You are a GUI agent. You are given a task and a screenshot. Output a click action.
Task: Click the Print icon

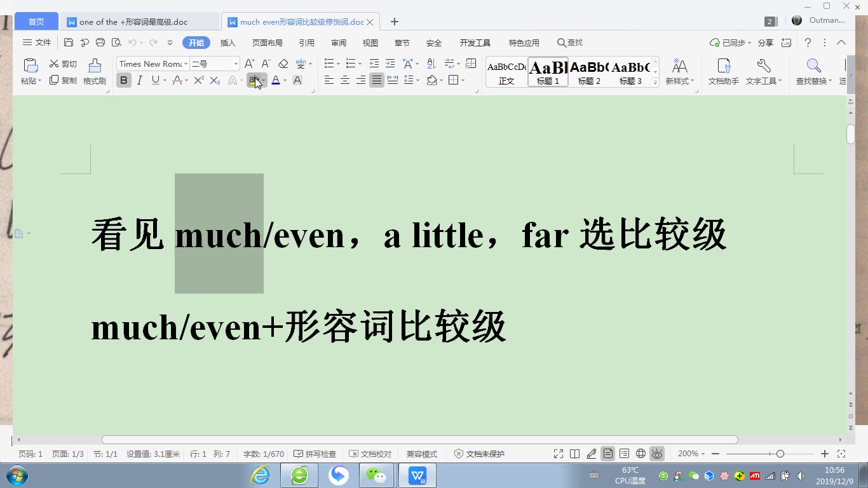click(100, 43)
